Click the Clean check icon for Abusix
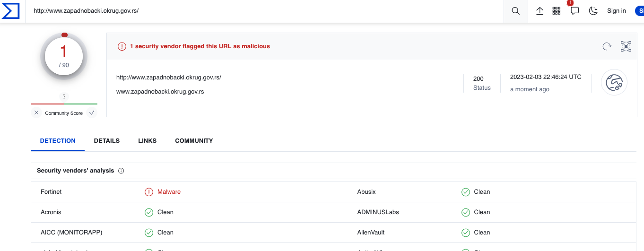 [466, 192]
